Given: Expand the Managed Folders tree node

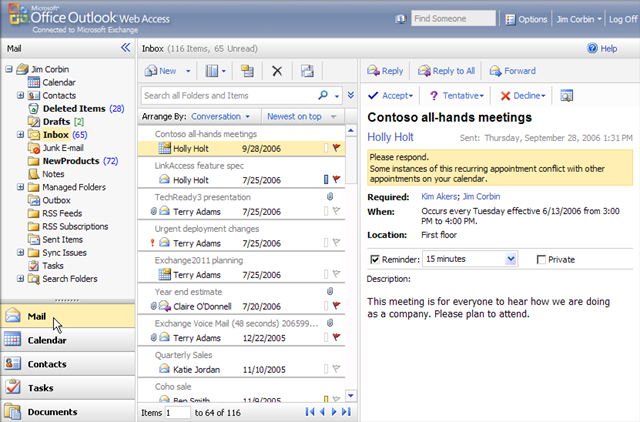Looking at the screenshot, I should pyautogui.click(x=21, y=187).
